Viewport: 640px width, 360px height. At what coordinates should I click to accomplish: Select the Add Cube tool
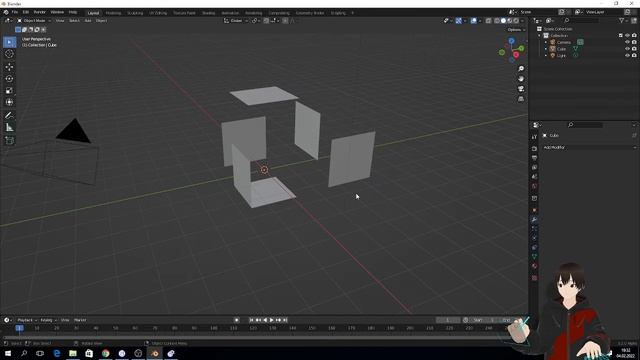coord(9,141)
